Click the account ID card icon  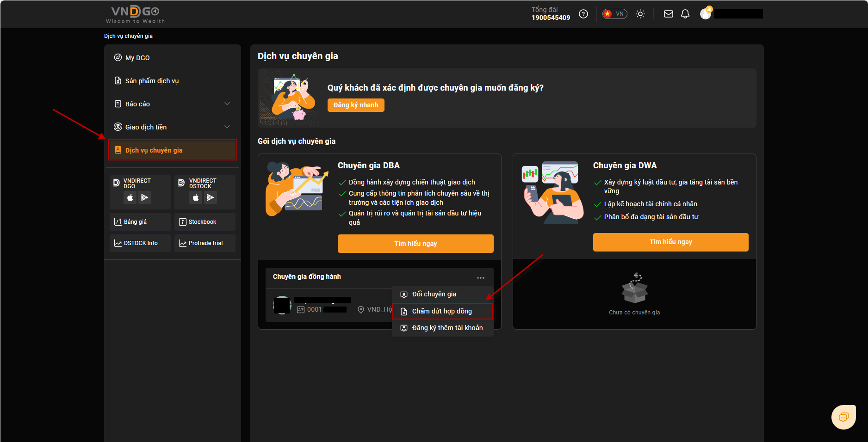click(301, 310)
